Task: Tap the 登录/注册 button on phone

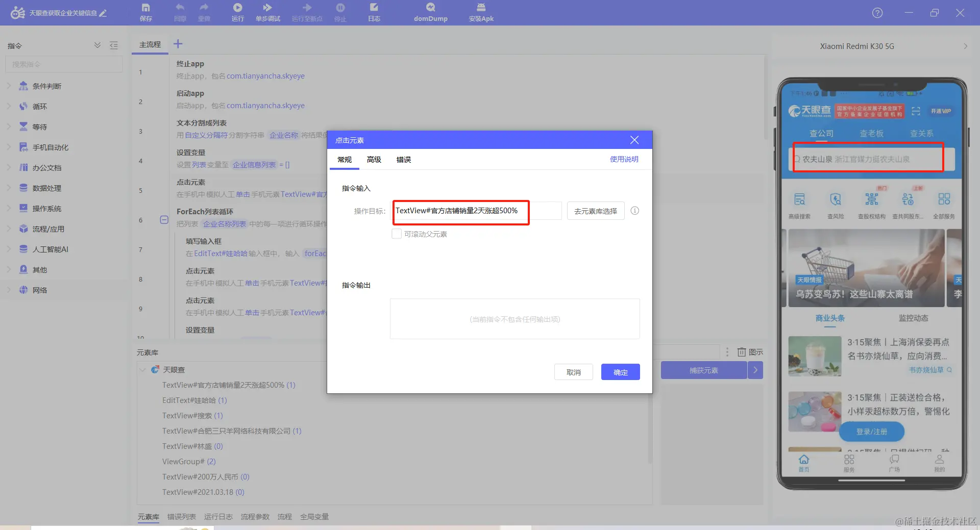Action: [x=872, y=432]
